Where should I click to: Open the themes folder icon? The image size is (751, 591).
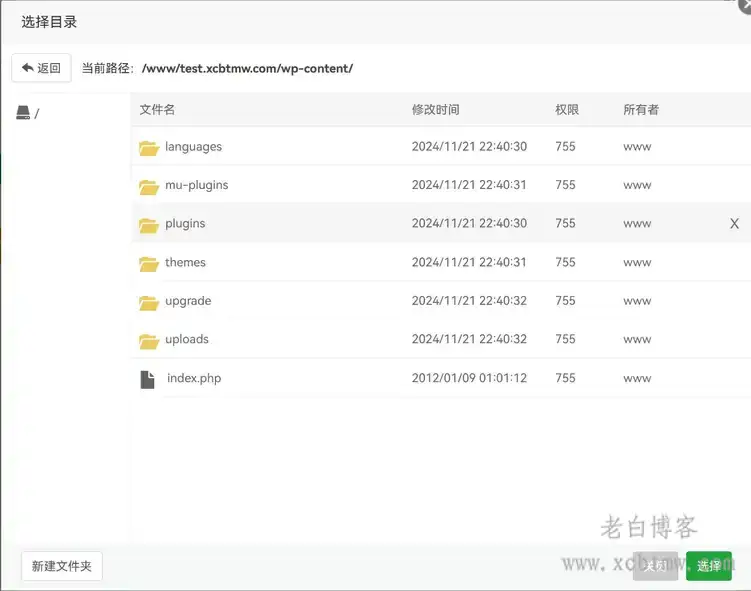click(149, 263)
